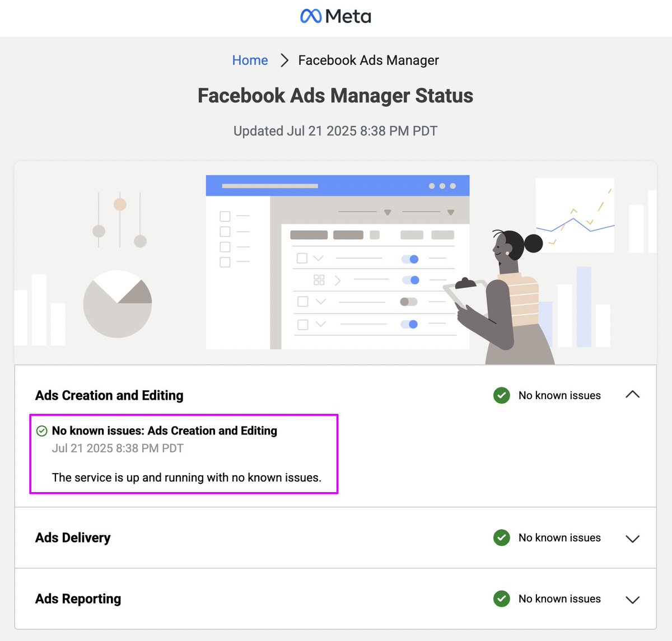The height and width of the screenshot is (641, 672).
Task: Click green status check for Ads Reporting
Action: (501, 598)
